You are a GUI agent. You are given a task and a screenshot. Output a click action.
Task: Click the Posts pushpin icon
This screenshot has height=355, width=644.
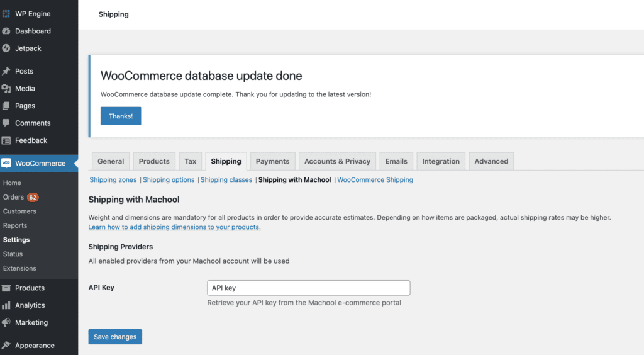[x=6, y=71]
